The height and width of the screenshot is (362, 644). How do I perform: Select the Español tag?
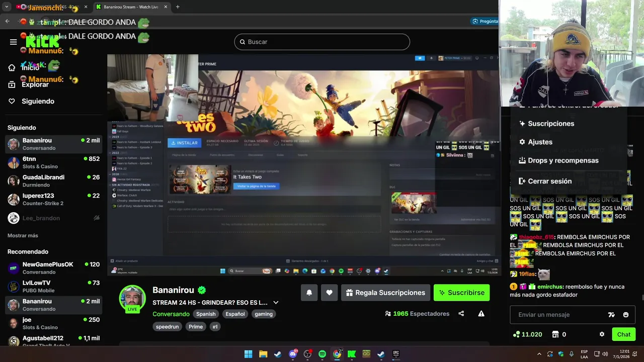[x=235, y=314]
